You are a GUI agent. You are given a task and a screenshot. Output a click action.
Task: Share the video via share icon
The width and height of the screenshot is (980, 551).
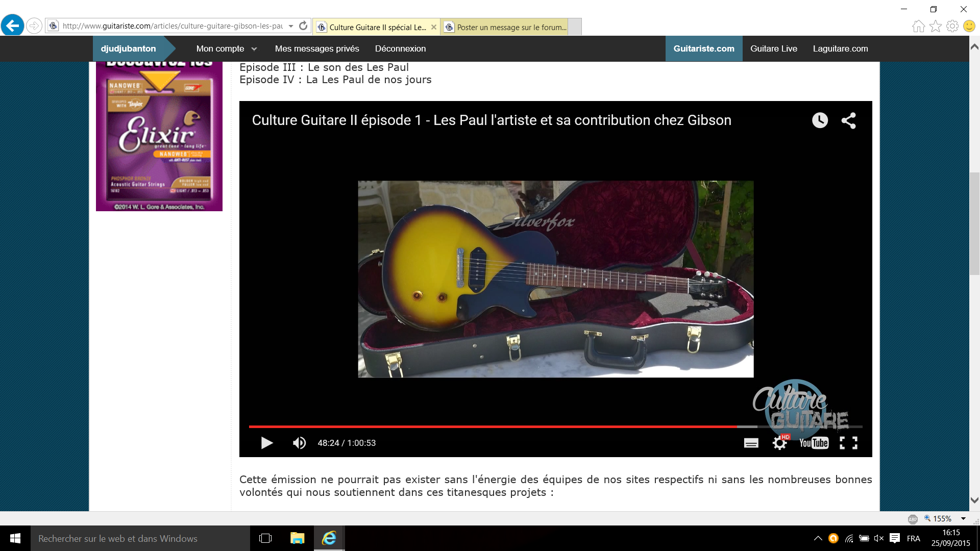tap(848, 120)
